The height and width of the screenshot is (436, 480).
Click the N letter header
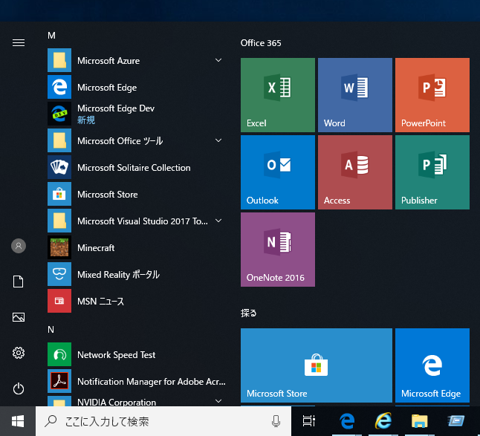pyautogui.click(x=51, y=330)
